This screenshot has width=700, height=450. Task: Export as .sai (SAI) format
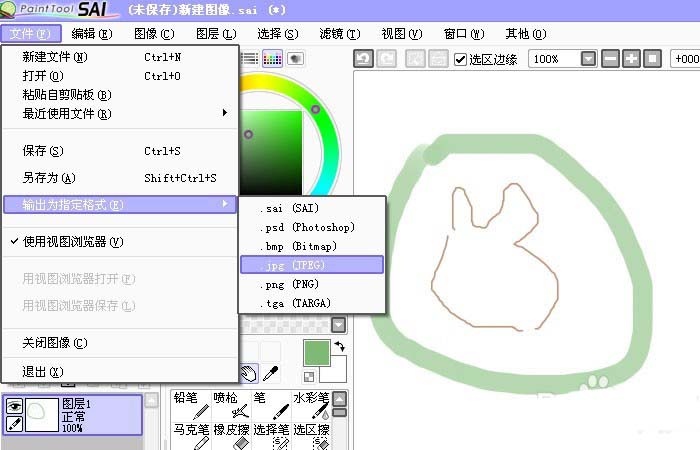pyautogui.click(x=312, y=208)
